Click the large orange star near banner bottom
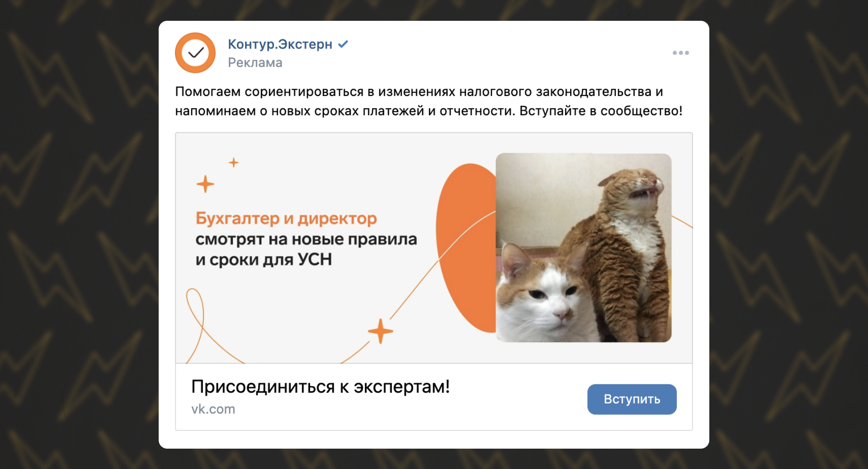The height and width of the screenshot is (469, 868). pyautogui.click(x=380, y=331)
